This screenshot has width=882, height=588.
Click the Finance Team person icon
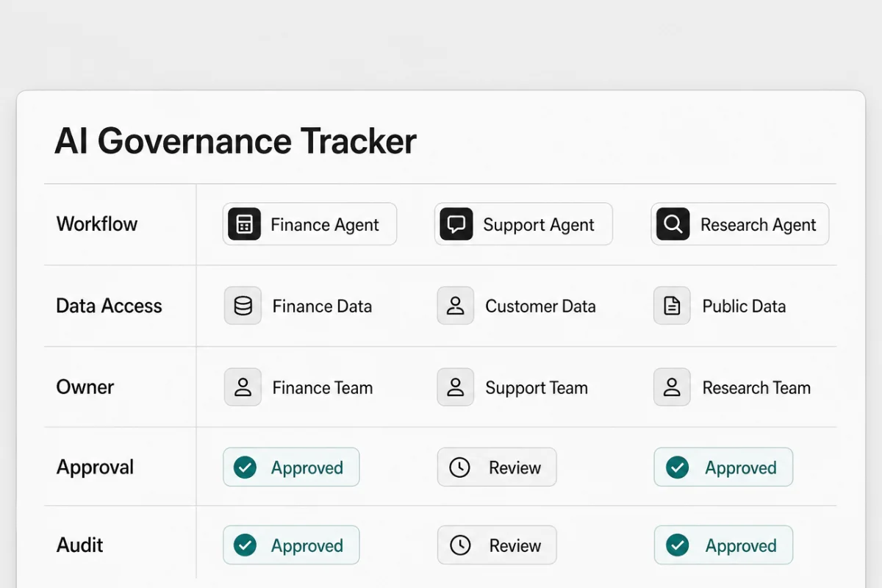pos(243,387)
